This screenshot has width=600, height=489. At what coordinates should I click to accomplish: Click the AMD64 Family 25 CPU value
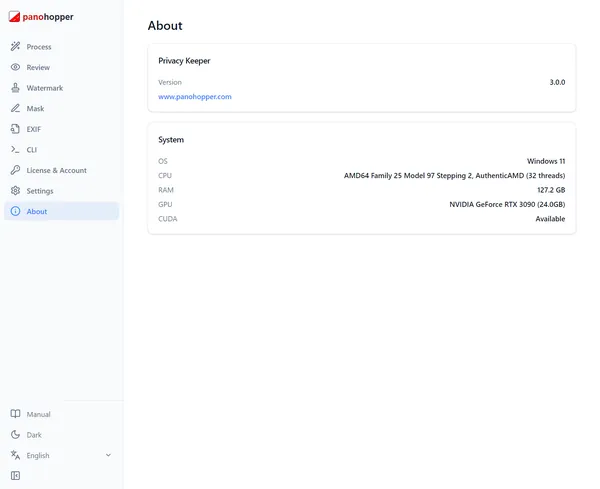point(455,176)
